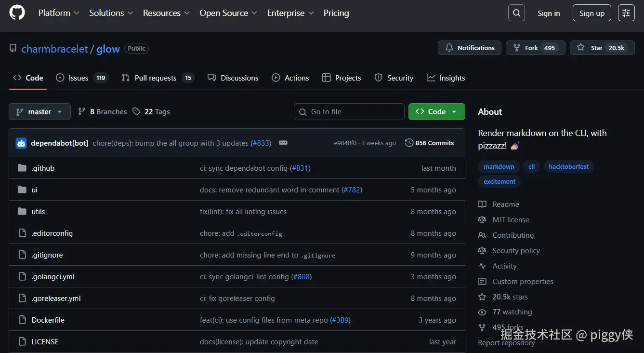Expand the Open Source menu
644x353 pixels.
click(228, 13)
